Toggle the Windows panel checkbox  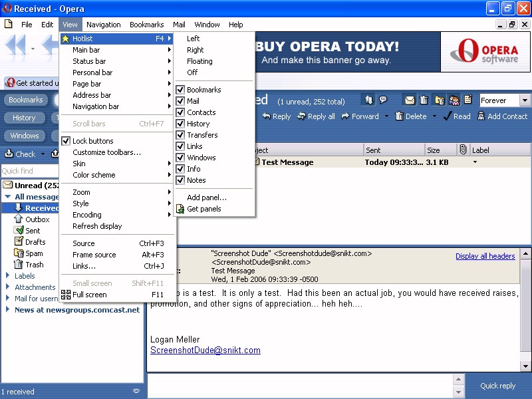[180, 158]
